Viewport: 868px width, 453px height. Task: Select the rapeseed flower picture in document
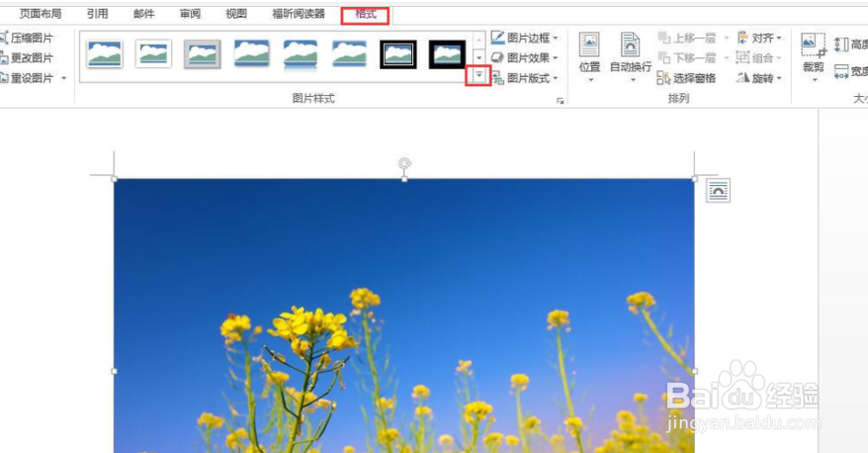404,316
